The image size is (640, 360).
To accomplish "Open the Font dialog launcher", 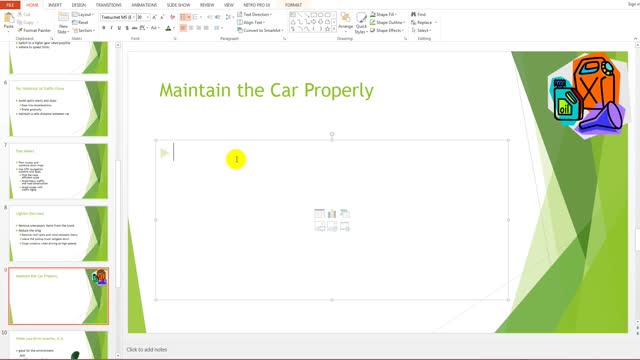I will [x=175, y=38].
